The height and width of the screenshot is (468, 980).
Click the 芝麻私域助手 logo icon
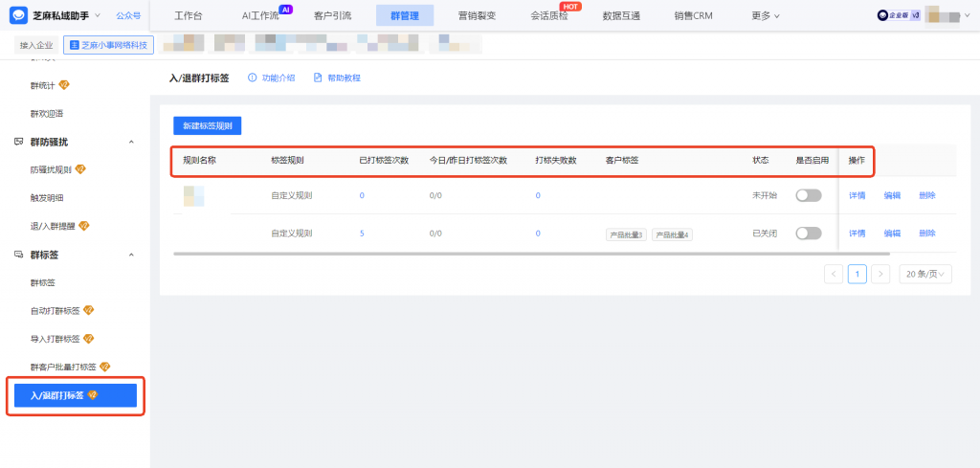18,15
